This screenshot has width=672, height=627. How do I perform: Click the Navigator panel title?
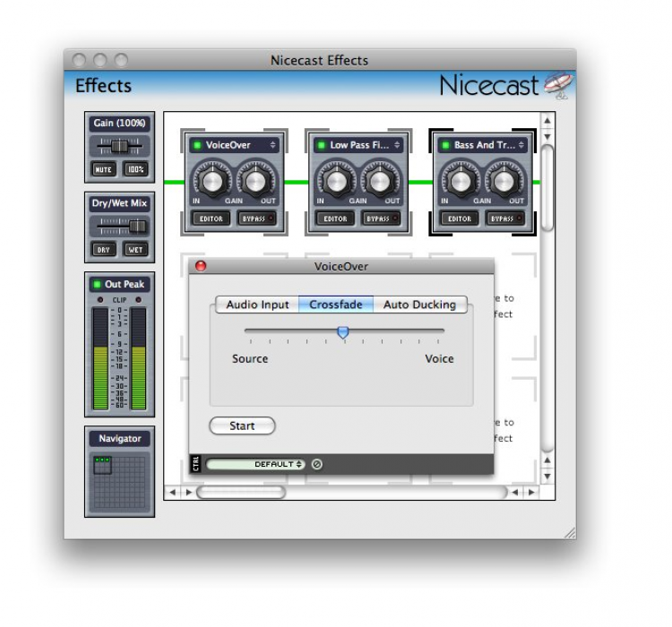pyautogui.click(x=119, y=438)
